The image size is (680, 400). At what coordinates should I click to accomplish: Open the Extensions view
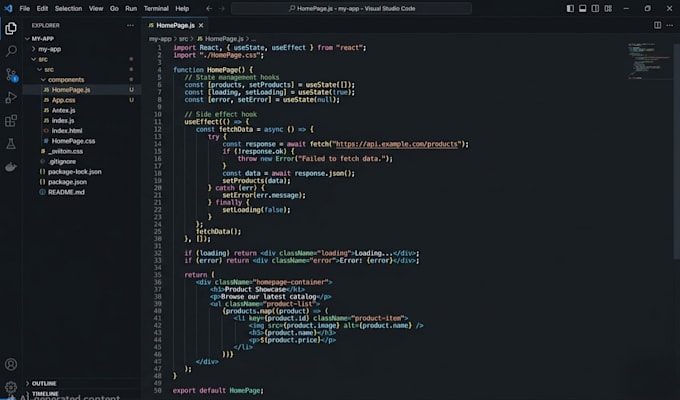11,121
